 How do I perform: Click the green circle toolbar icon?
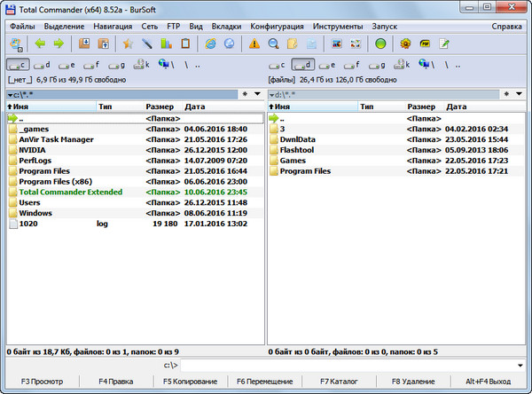[380, 43]
